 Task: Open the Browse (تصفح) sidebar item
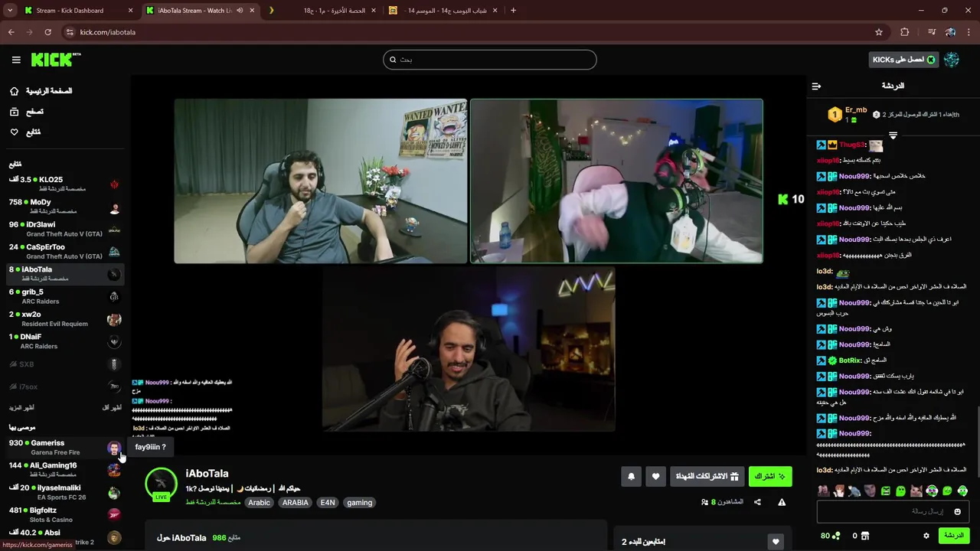pyautogui.click(x=27, y=112)
